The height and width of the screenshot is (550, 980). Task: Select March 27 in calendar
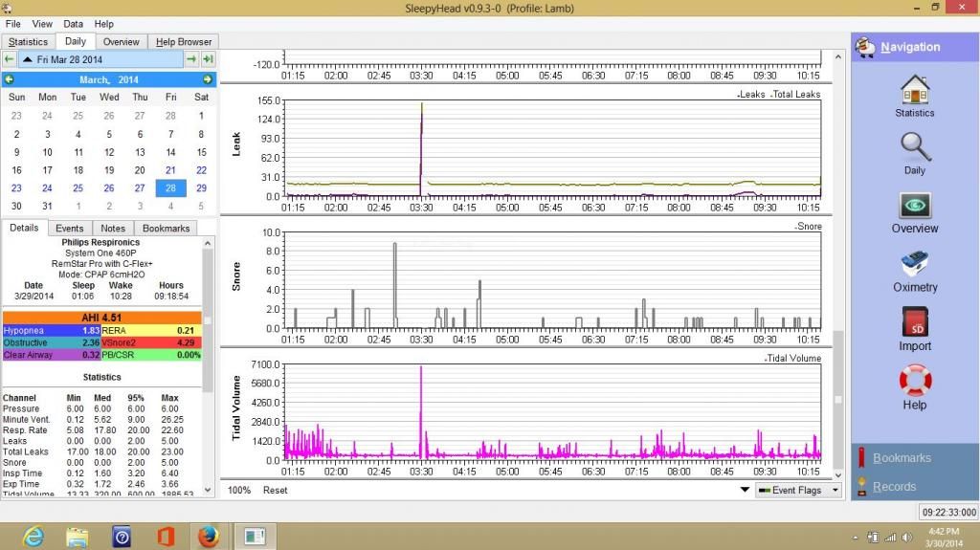point(140,187)
